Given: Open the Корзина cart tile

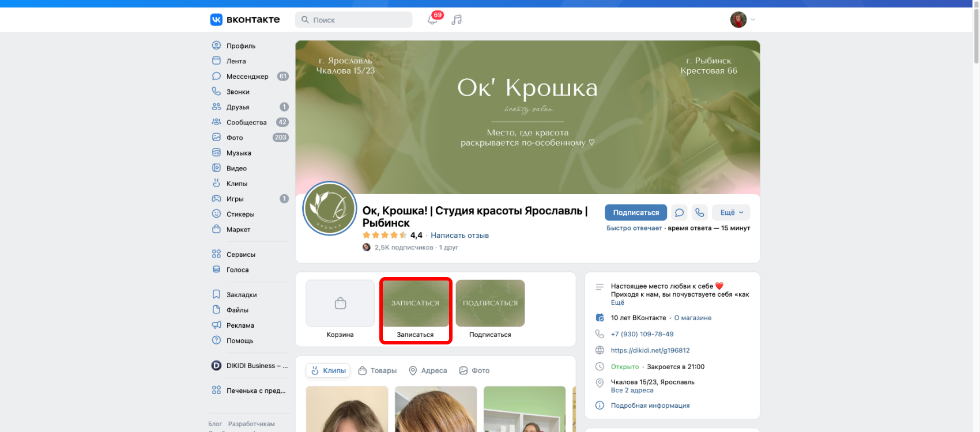Looking at the screenshot, I should click(x=340, y=309).
